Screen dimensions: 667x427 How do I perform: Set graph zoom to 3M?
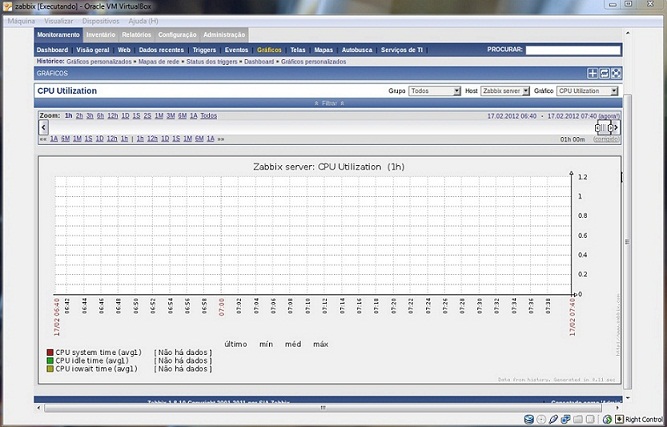[171, 116]
